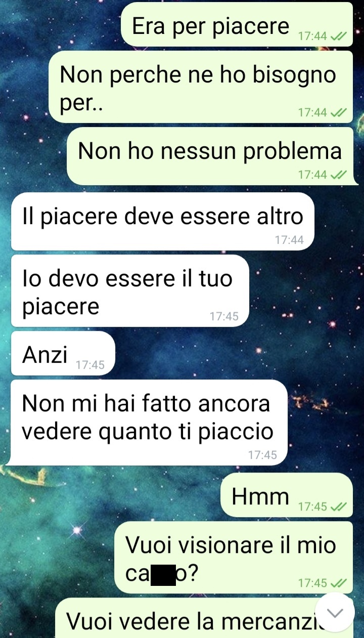364x638 pixels.
Task: Tap the read checkmarks on 'Hmm' message
Action: (x=338, y=506)
